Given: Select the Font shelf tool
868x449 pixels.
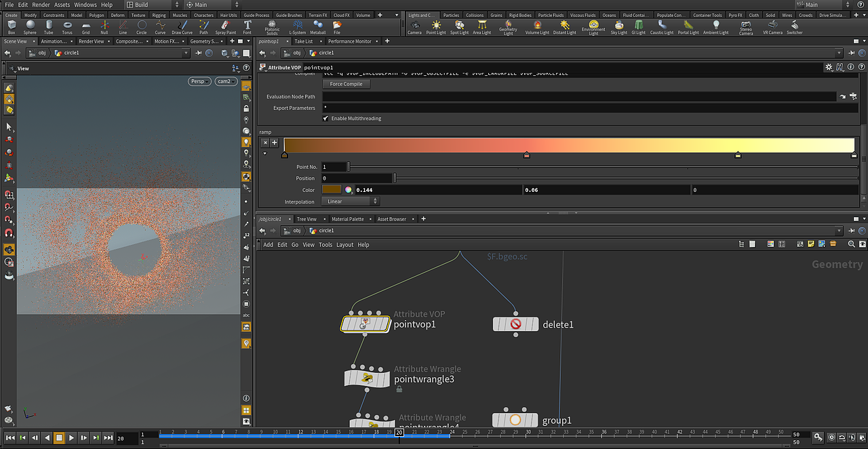Looking at the screenshot, I should [x=248, y=27].
